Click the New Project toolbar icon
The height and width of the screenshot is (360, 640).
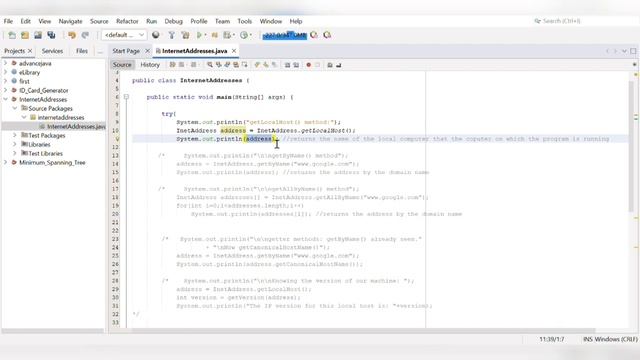tap(25, 35)
